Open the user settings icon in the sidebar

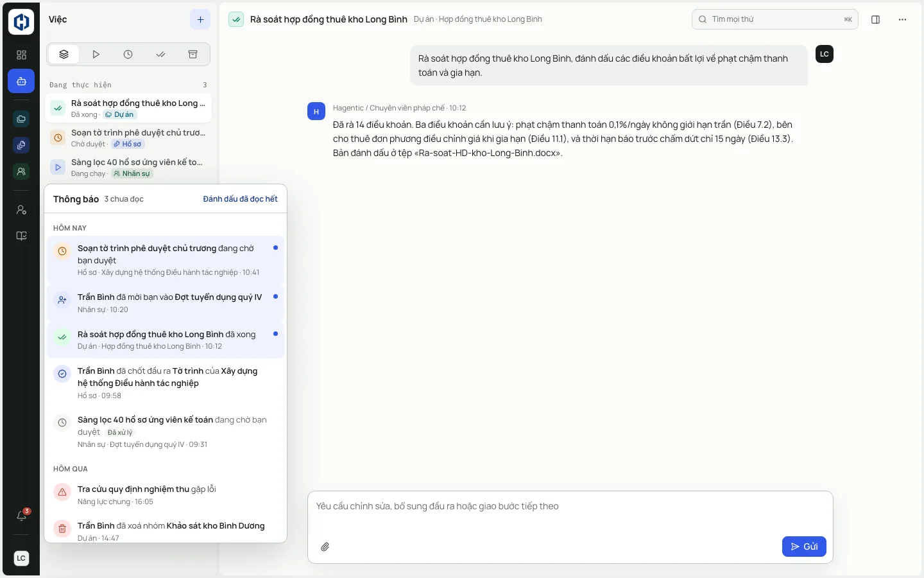point(21,210)
